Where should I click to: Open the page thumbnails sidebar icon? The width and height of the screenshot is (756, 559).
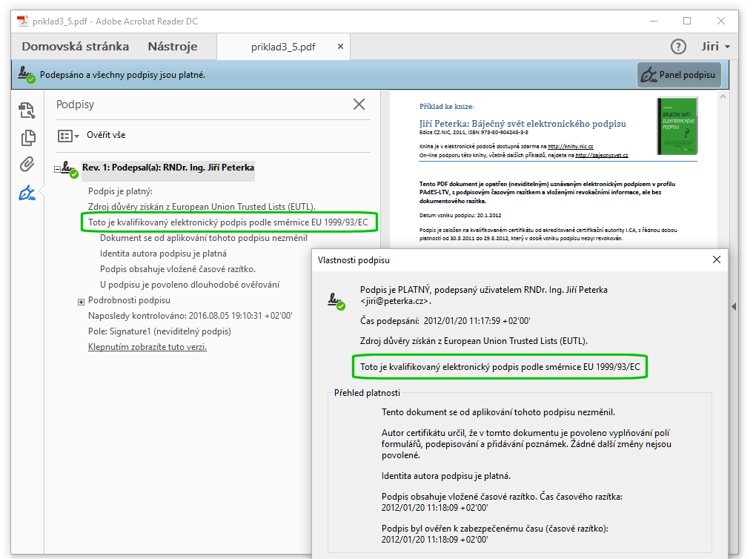pyautogui.click(x=27, y=110)
